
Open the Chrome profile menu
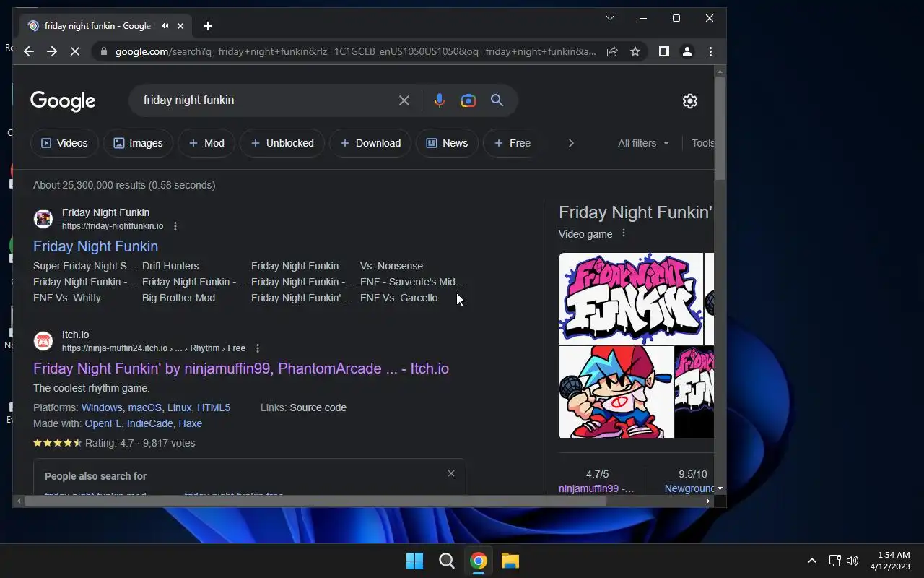687,51
